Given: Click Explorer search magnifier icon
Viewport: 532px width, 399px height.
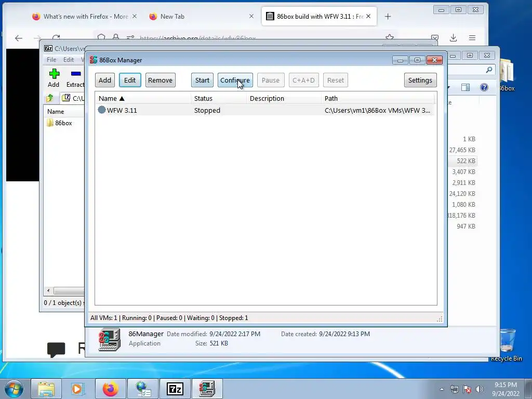Looking at the screenshot, I should click(x=489, y=70).
